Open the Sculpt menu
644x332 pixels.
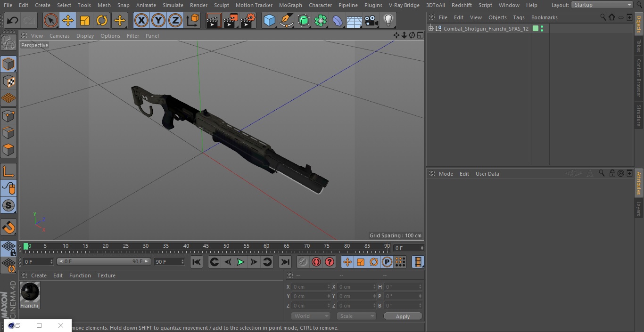click(x=221, y=5)
